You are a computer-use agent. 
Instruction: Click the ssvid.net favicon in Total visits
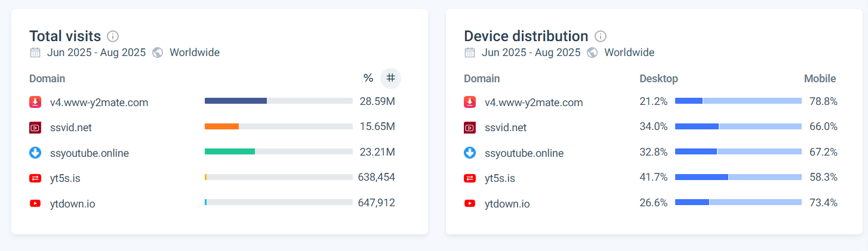(35, 127)
